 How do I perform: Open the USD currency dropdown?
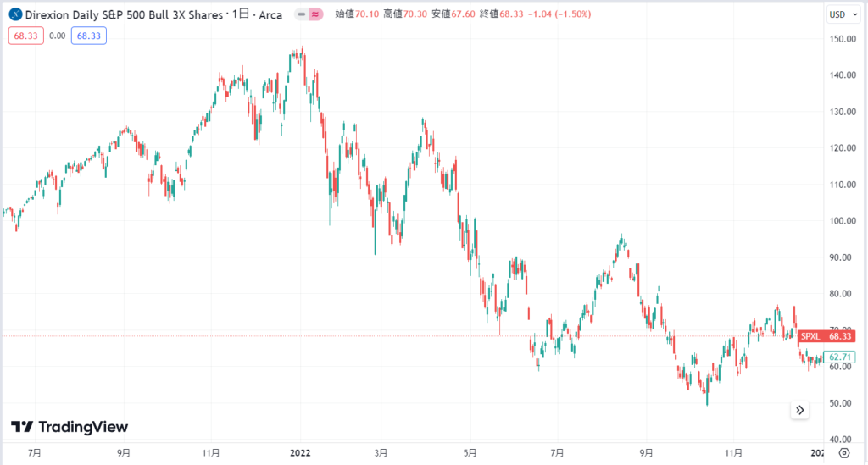coord(843,14)
